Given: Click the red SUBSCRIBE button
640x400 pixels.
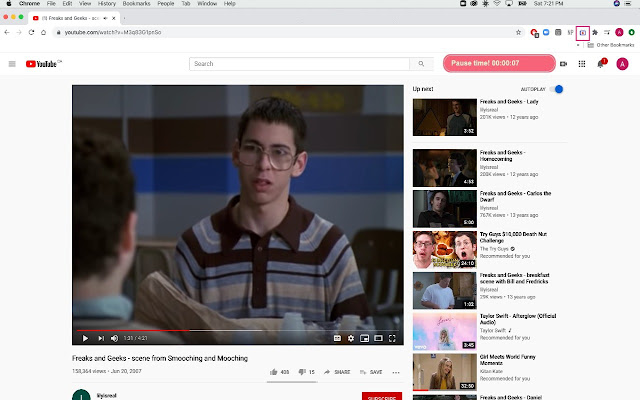Looking at the screenshot, I should 382,397.
